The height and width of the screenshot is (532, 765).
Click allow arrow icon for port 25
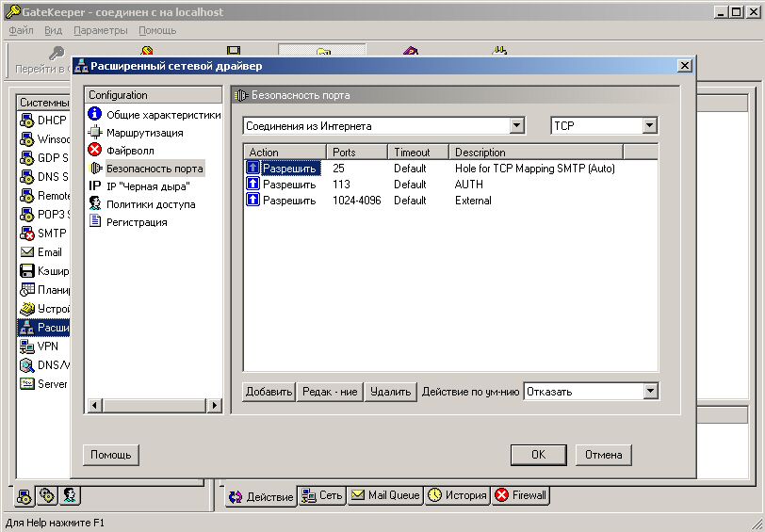click(252, 169)
